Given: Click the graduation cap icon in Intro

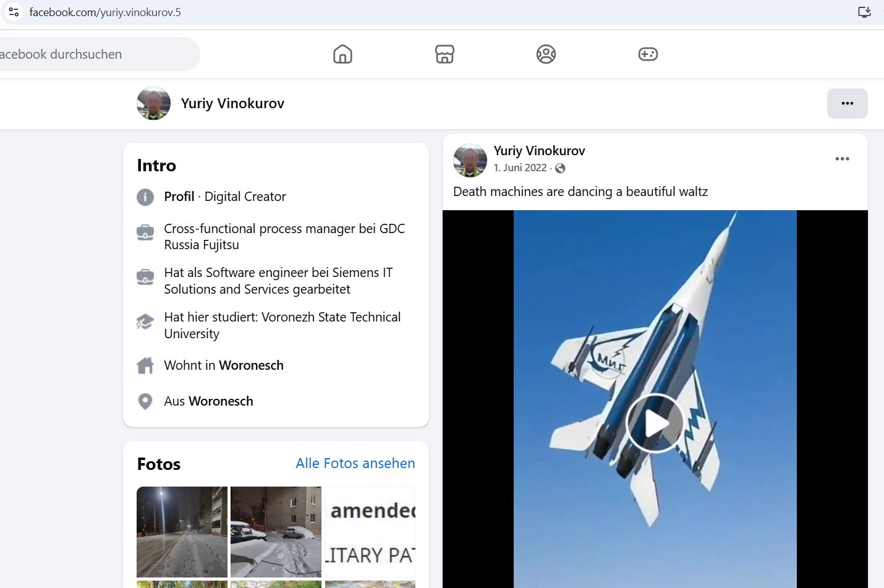Looking at the screenshot, I should (x=145, y=322).
